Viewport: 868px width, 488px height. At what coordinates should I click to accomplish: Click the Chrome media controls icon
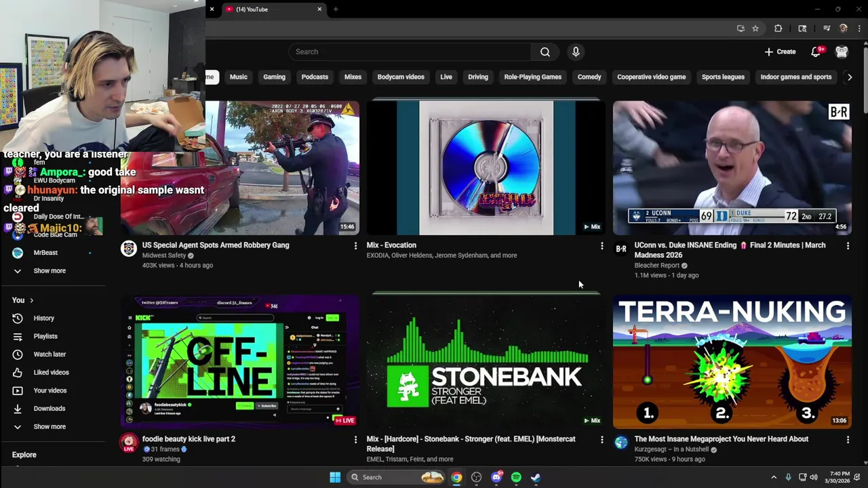[827, 28]
